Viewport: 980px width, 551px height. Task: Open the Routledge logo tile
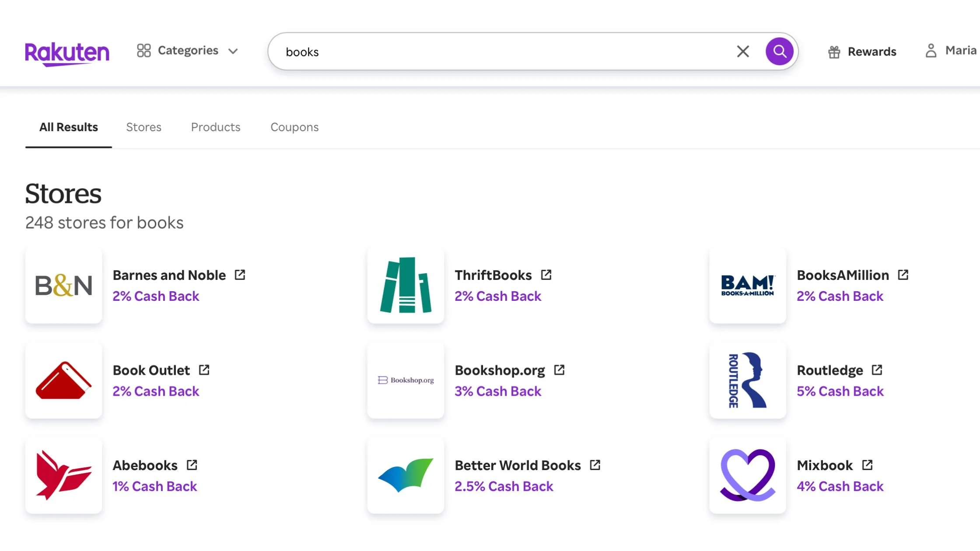click(x=748, y=380)
